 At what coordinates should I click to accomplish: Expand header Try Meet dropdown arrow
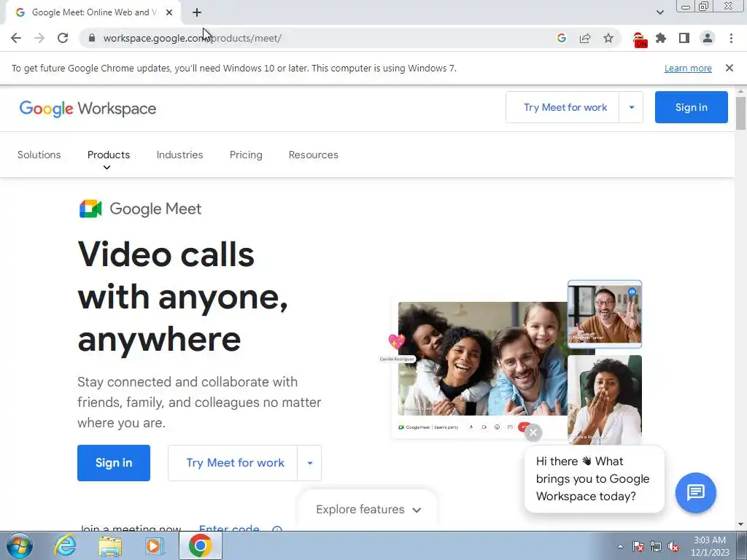tap(631, 107)
